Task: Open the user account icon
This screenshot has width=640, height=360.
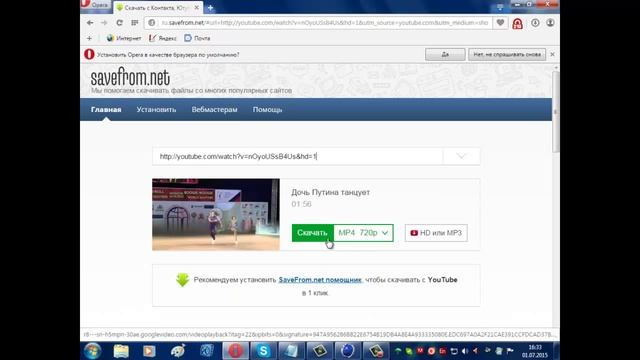Action: (x=550, y=23)
